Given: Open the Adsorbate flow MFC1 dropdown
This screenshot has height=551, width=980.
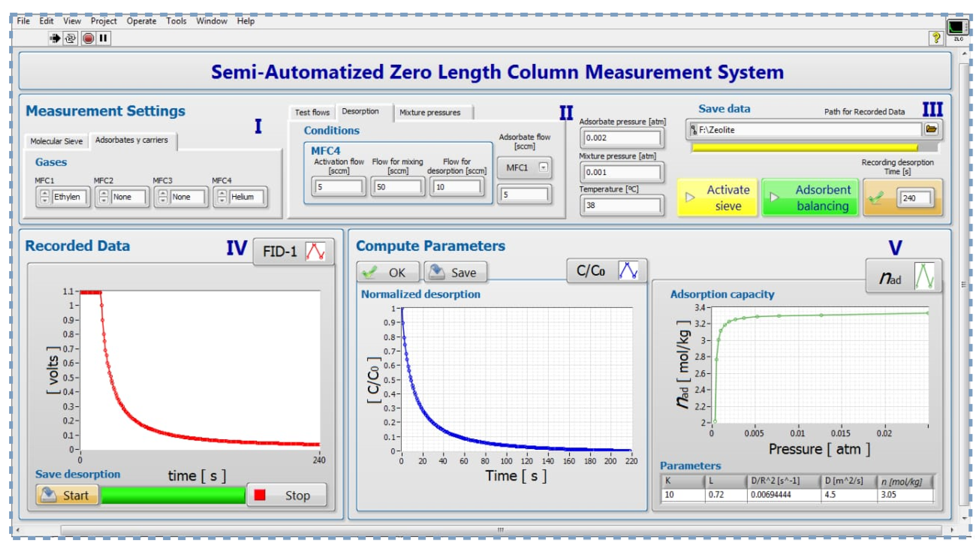Looking at the screenshot, I should pos(543,167).
